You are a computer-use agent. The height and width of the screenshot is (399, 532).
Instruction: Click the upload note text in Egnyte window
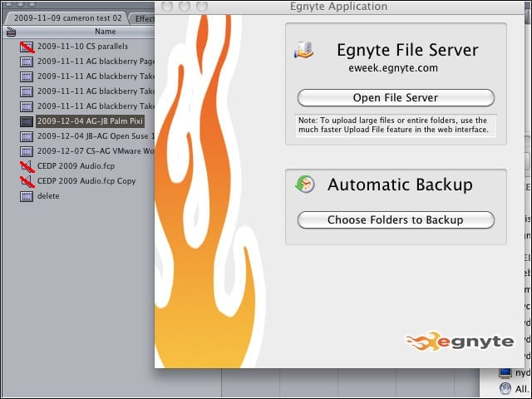tap(393, 125)
